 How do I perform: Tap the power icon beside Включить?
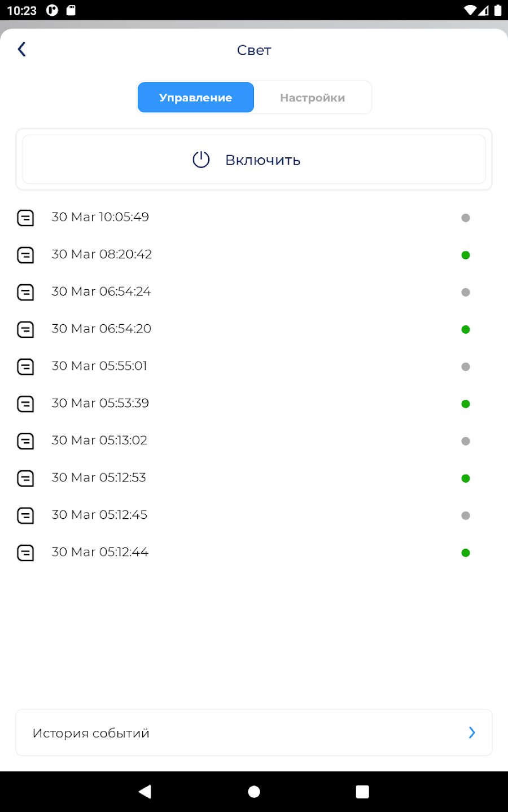201,160
